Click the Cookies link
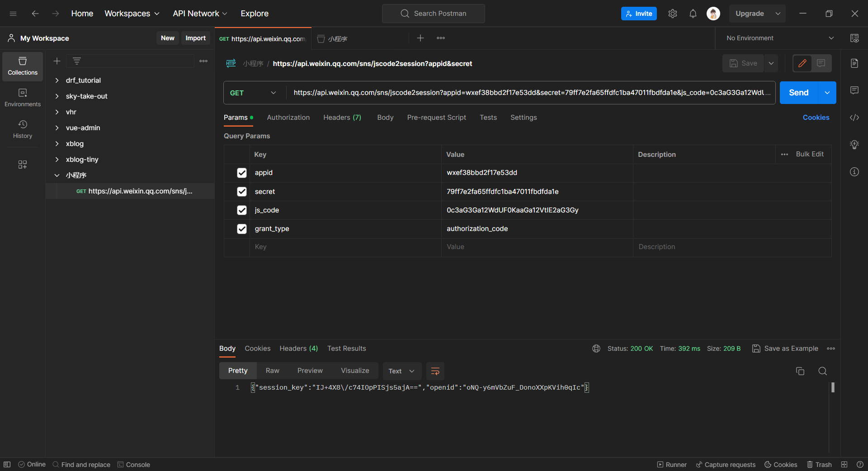This screenshot has height=471, width=868. (816, 118)
